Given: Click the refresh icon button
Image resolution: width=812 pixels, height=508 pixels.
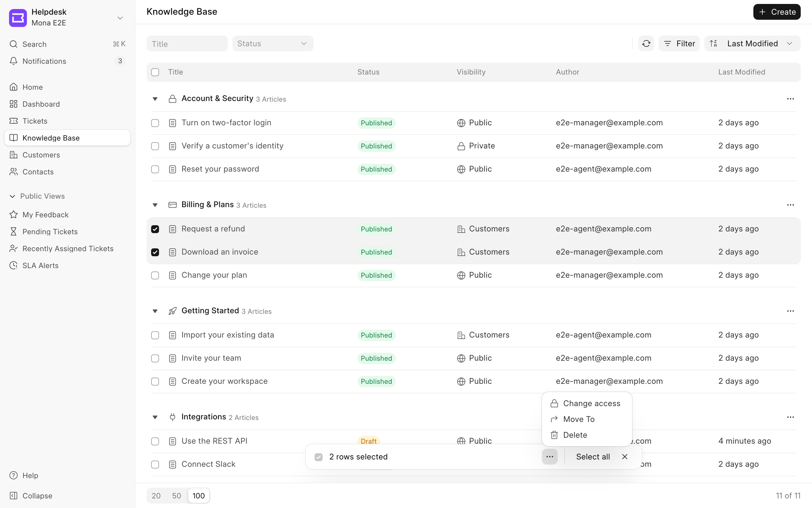Looking at the screenshot, I should click(646, 44).
